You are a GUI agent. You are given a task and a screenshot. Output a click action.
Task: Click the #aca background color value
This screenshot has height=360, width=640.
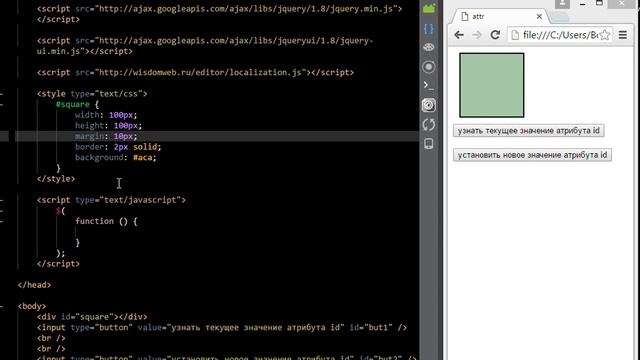(142, 158)
